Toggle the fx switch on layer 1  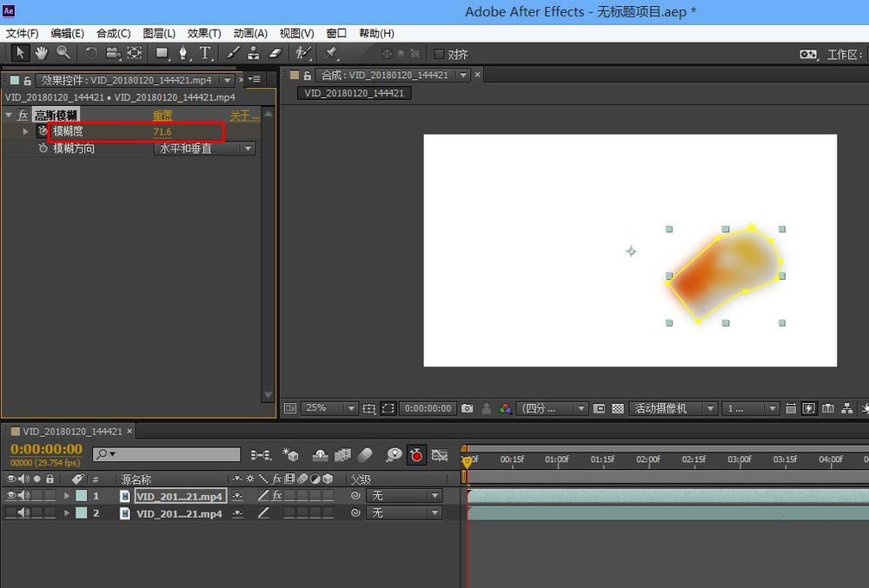[x=276, y=496]
